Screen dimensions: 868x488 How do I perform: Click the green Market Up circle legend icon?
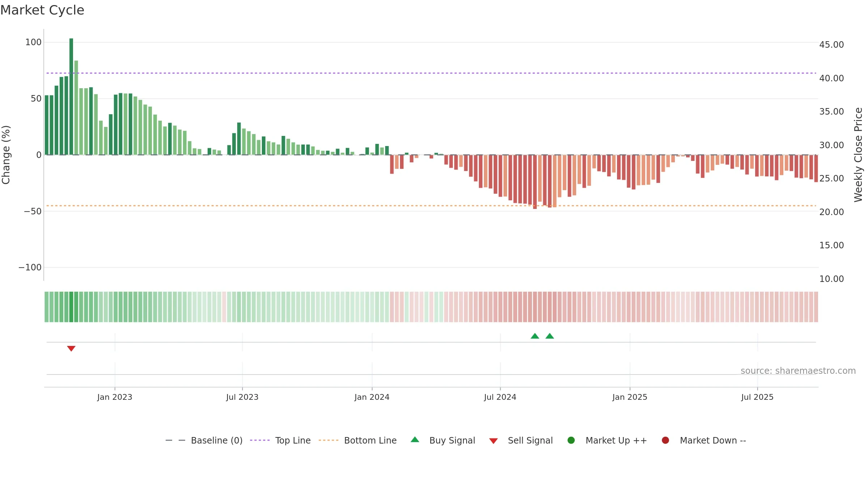click(571, 440)
